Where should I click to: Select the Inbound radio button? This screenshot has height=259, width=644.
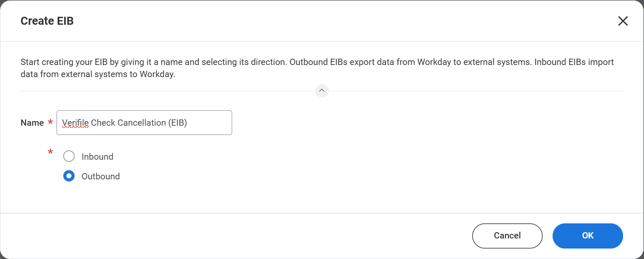click(x=69, y=156)
